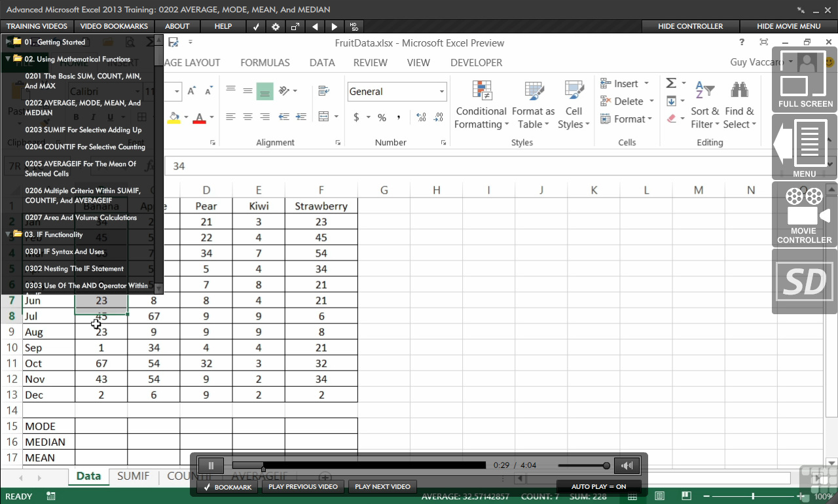Click HIDE MOVIE MENU button
Image resolution: width=838 pixels, height=504 pixels.
coord(789,26)
